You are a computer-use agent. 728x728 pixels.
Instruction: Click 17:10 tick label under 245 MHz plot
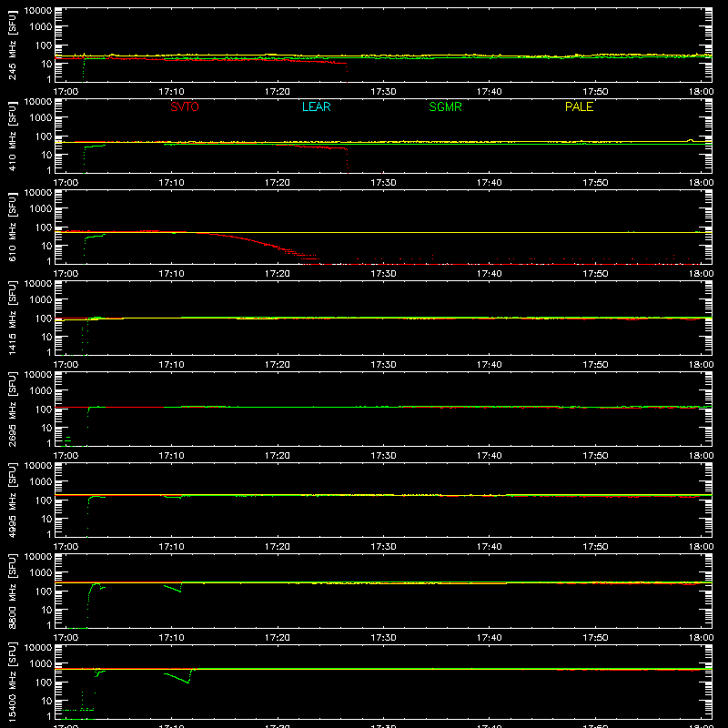pos(171,92)
